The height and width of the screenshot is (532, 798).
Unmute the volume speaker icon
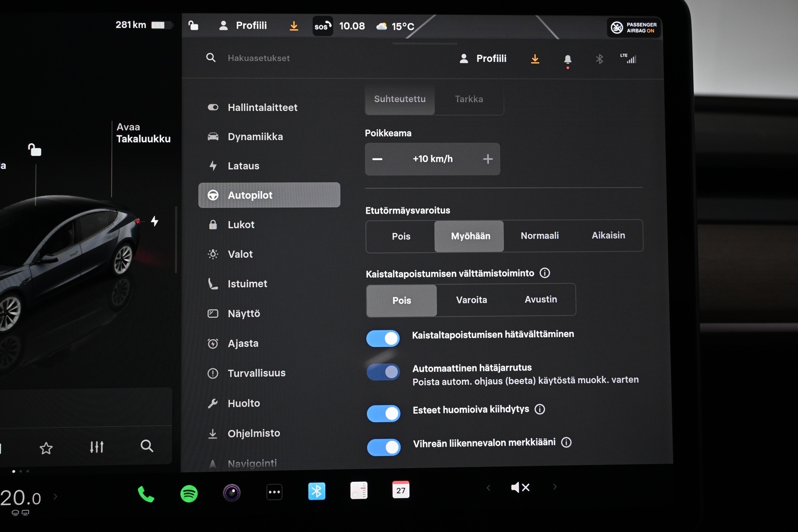(x=520, y=488)
